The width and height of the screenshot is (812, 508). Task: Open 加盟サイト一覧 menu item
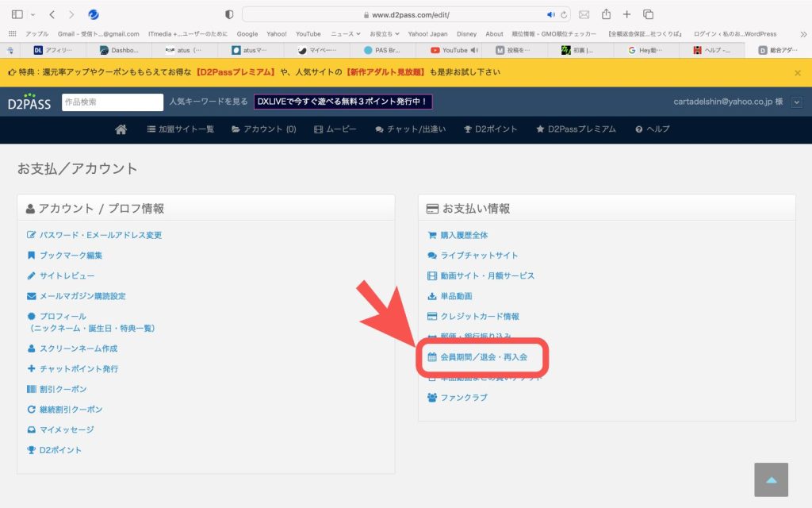coord(180,129)
